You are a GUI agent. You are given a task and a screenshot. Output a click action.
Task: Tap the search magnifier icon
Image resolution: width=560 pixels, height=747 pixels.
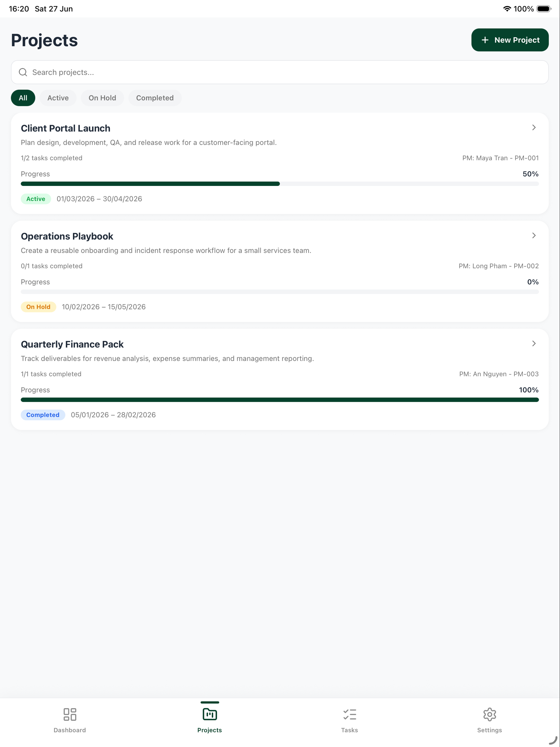23,72
